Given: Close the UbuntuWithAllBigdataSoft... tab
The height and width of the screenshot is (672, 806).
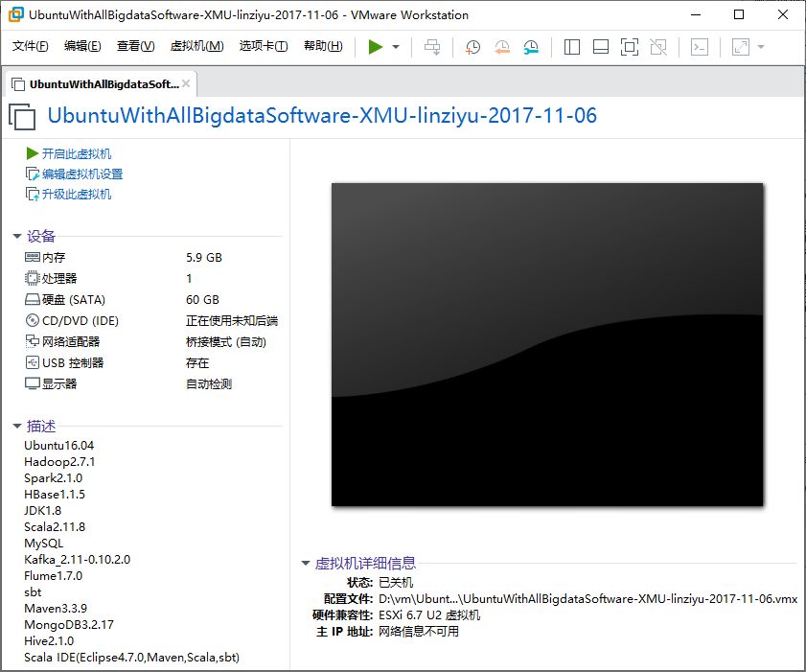Looking at the screenshot, I should 187,83.
